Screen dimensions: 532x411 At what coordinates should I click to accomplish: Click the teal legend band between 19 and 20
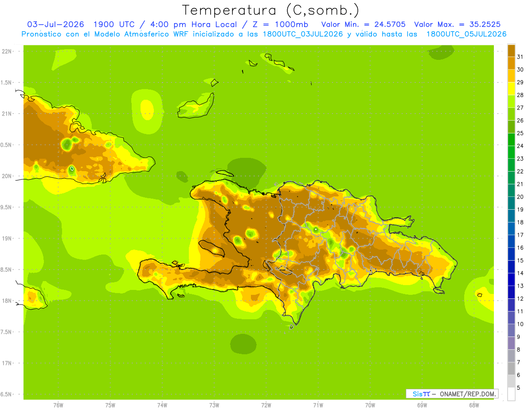511,203
